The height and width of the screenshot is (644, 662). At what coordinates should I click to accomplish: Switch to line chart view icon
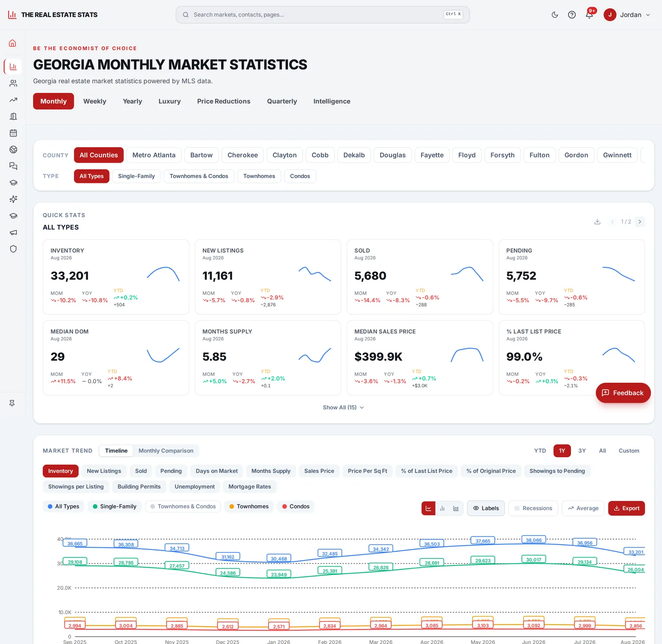(x=428, y=508)
